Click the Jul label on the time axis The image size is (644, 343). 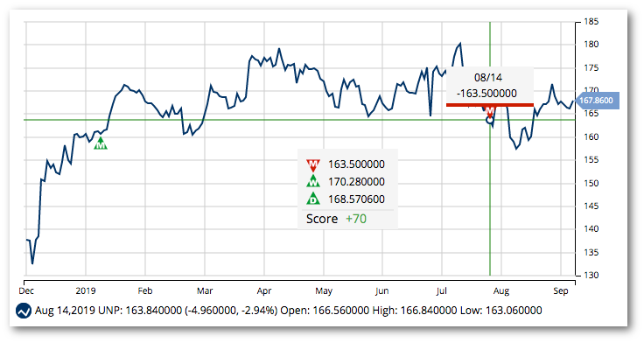click(442, 290)
